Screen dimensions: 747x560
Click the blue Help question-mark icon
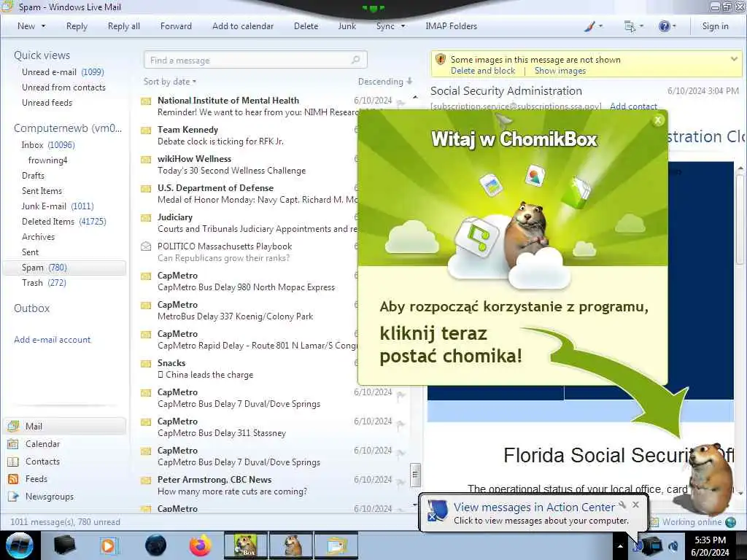point(664,27)
